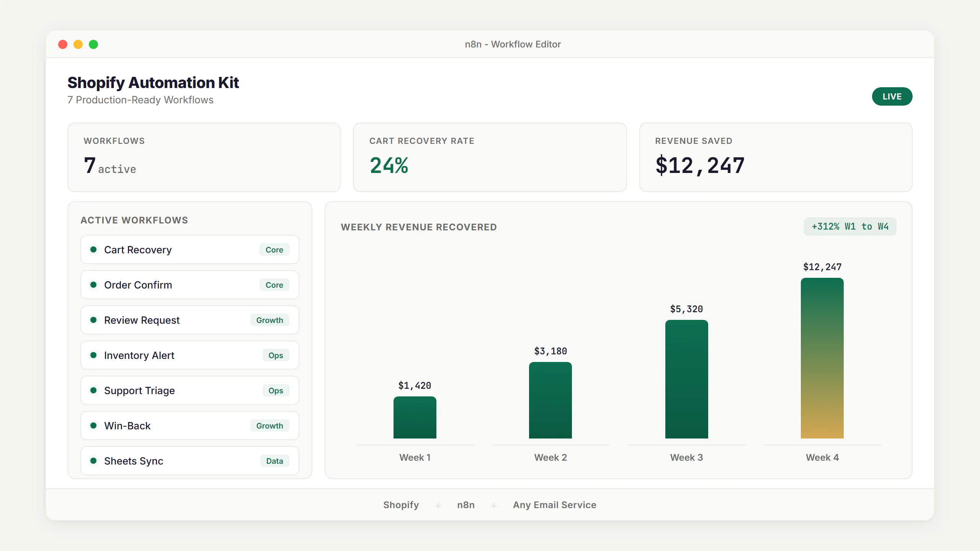Click the Week 2 axis label
Screen dimensions: 980x551
tap(550, 457)
